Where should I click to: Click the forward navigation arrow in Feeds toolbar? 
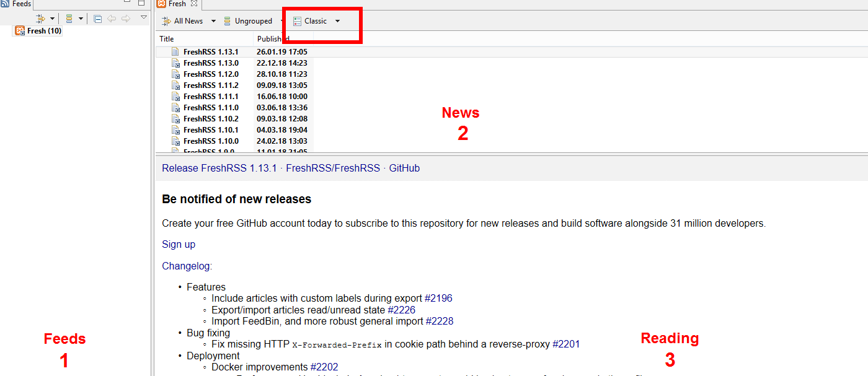[x=126, y=19]
